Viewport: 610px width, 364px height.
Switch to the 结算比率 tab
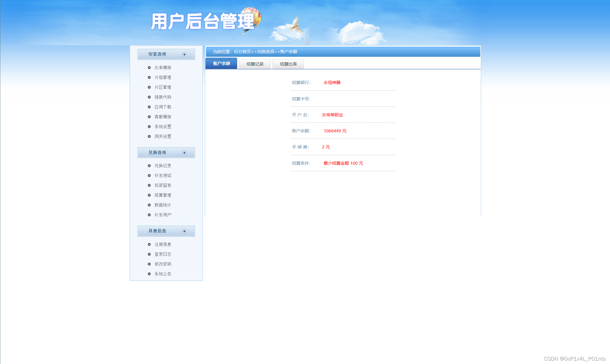288,64
